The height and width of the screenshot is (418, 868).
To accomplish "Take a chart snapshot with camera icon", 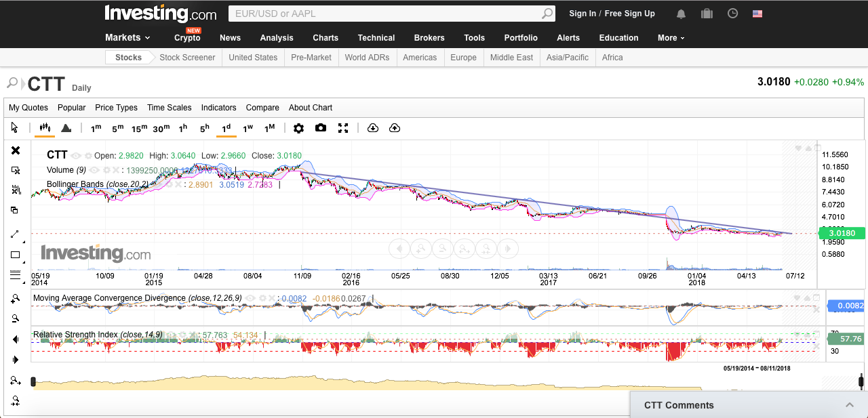I will pyautogui.click(x=321, y=128).
